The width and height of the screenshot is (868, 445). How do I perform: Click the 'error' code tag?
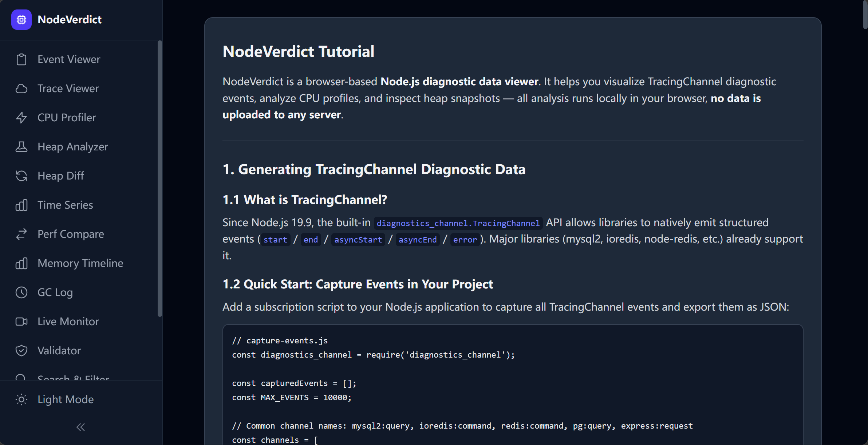(465, 239)
